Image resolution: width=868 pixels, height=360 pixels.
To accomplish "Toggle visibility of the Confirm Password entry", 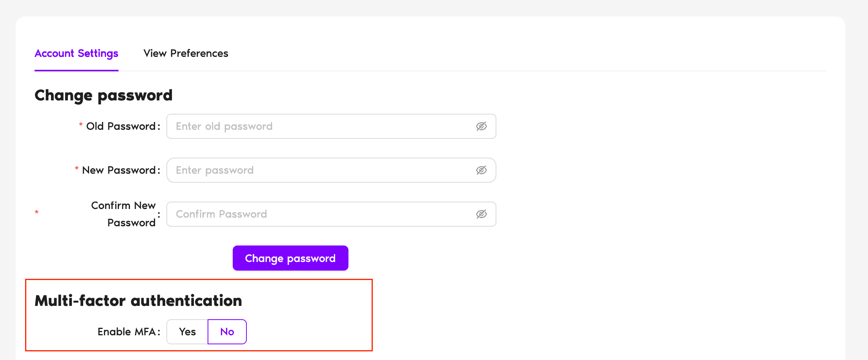I will [481, 214].
